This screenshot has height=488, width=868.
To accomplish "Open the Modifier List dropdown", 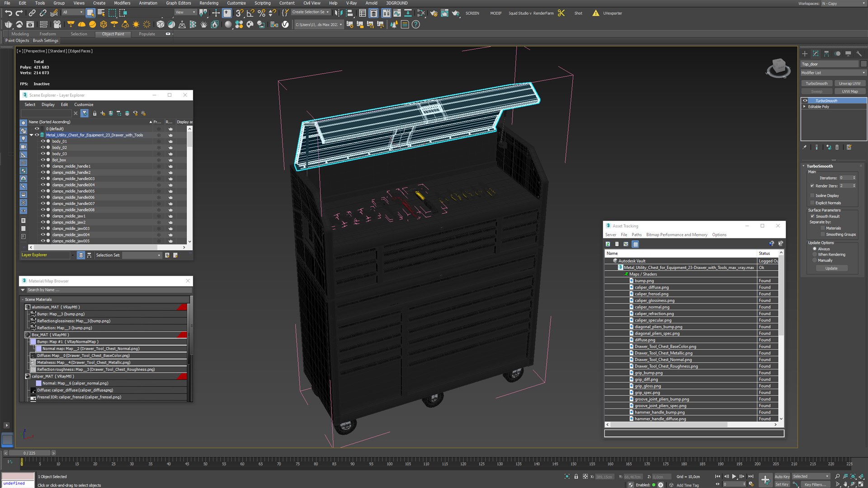I will click(833, 73).
